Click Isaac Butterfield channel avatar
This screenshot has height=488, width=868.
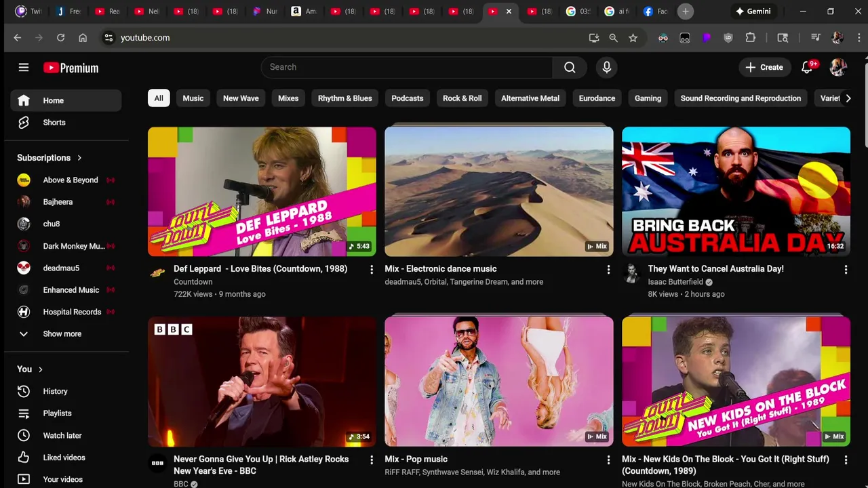pyautogui.click(x=631, y=273)
